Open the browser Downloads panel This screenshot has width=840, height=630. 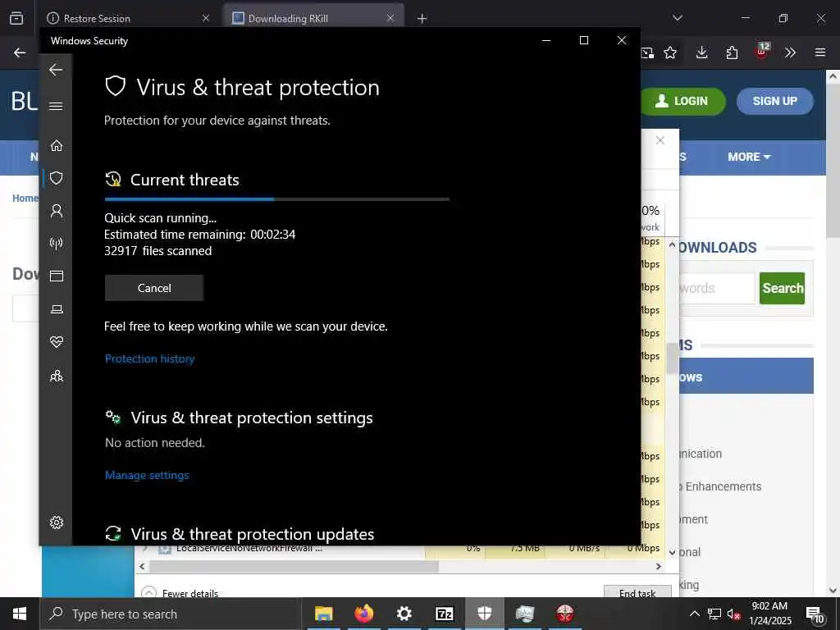coord(702,52)
